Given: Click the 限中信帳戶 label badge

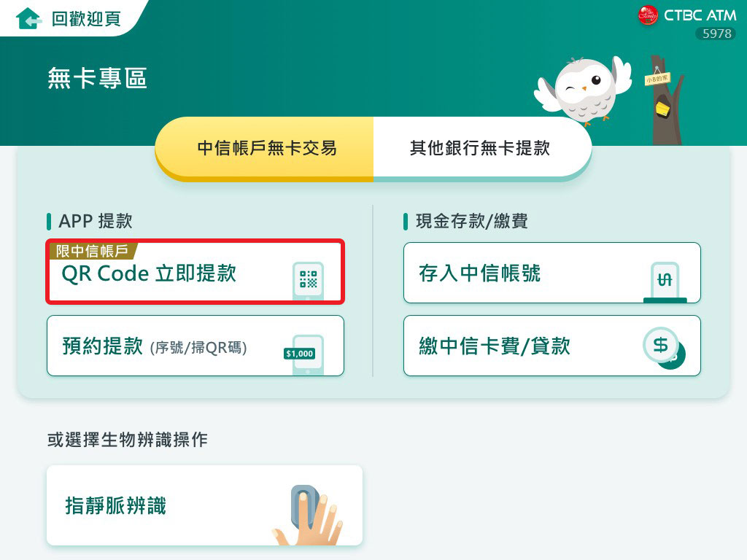Looking at the screenshot, I should [x=93, y=251].
